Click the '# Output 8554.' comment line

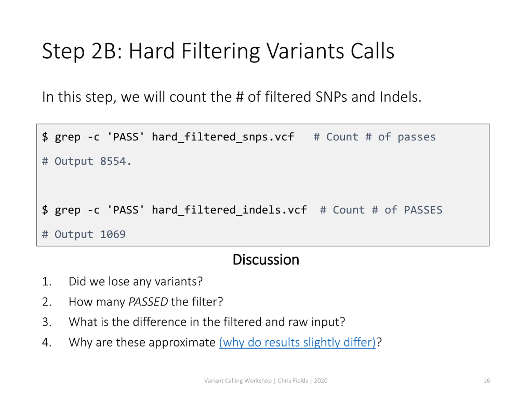point(87,161)
